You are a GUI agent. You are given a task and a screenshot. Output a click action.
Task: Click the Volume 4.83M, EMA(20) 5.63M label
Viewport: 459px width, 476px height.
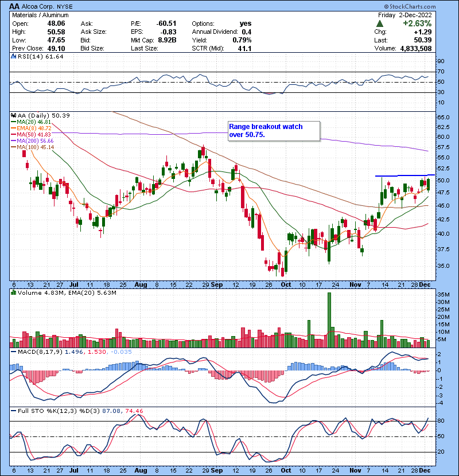[67, 293]
